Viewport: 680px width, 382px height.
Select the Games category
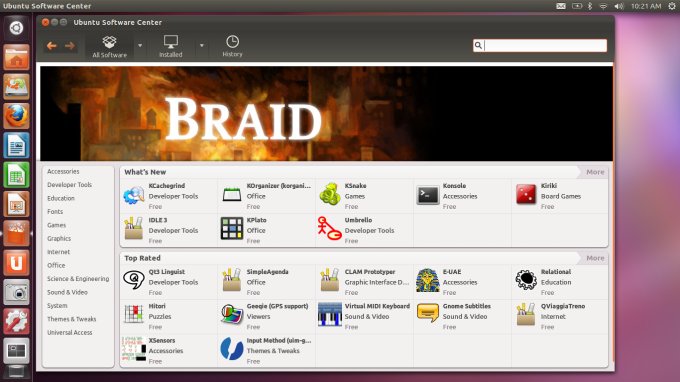(56, 225)
